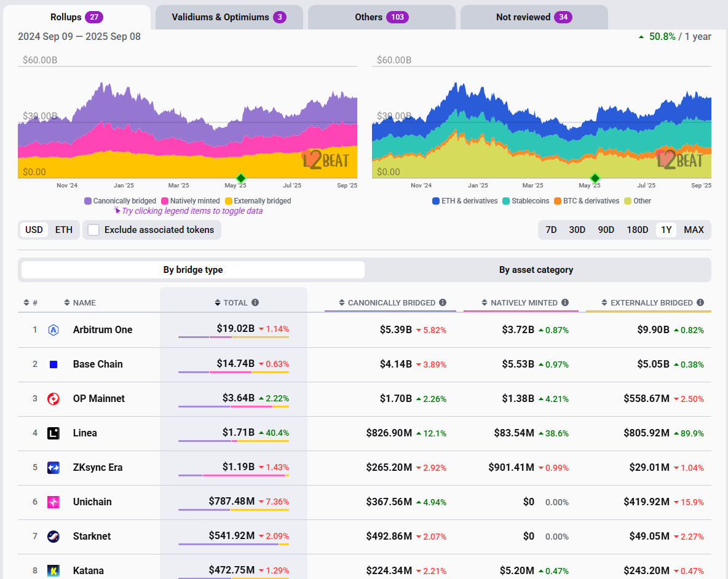This screenshot has height=579, width=728.
Task: Click info icon beside Canonically Bridged header
Action: coord(443,303)
